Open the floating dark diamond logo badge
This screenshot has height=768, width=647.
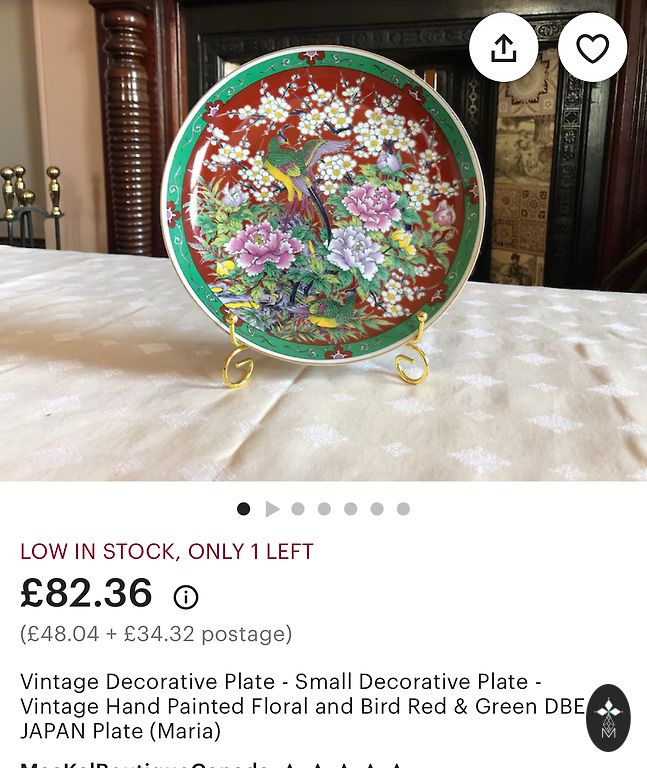[x=608, y=718]
